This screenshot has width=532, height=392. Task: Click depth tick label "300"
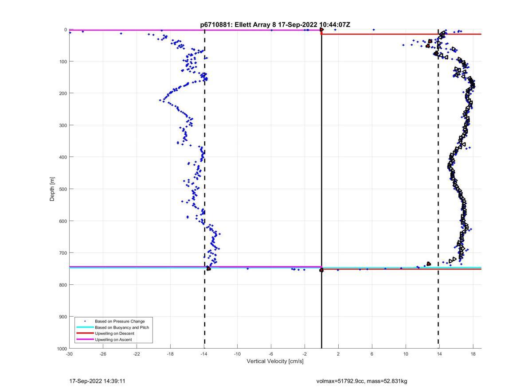coord(63,125)
